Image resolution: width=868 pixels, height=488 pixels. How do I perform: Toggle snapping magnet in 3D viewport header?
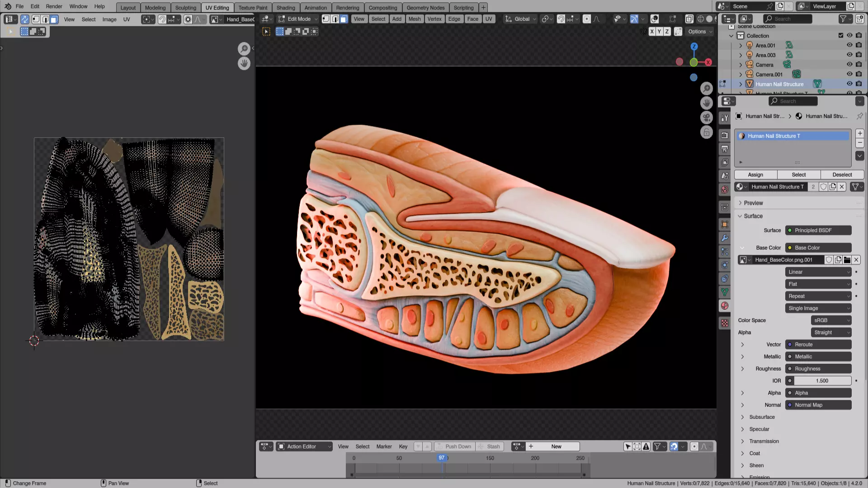(561, 19)
